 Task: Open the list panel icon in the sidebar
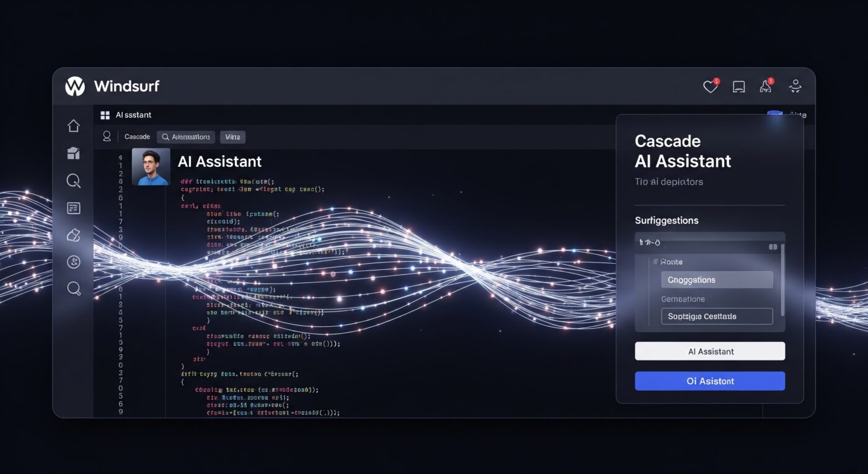click(x=74, y=208)
